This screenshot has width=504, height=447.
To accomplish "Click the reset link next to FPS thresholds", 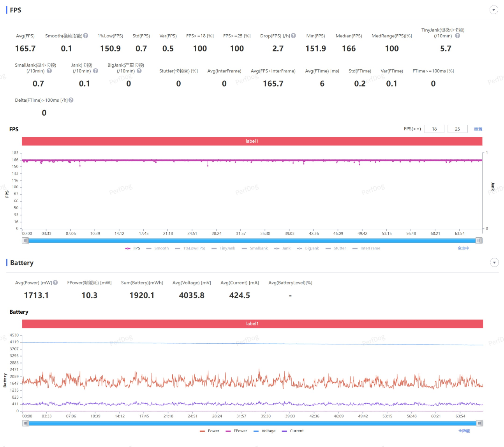I will (x=478, y=129).
